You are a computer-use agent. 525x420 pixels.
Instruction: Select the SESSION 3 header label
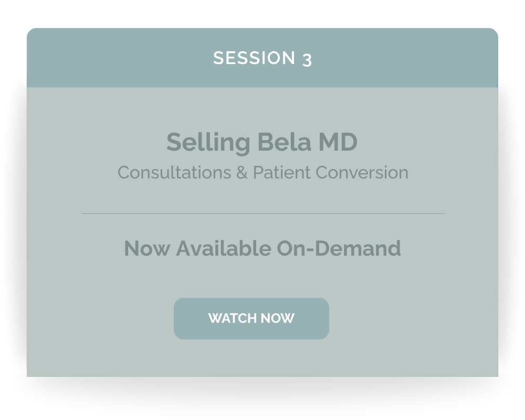click(x=262, y=59)
